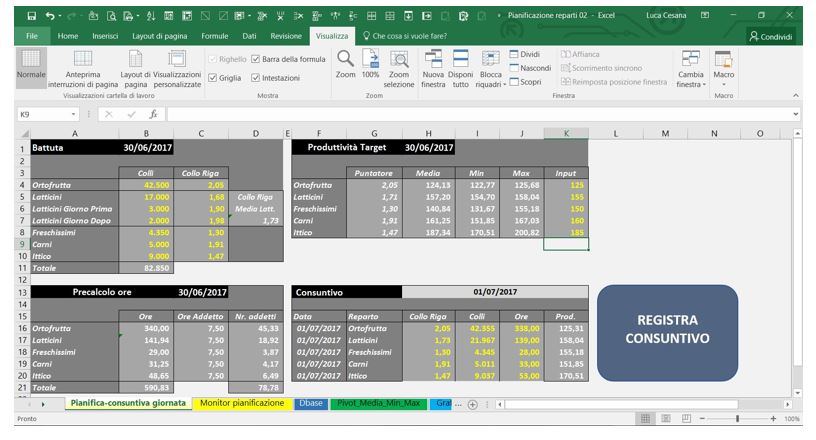Open Visualizzazioni personalizzate
Screen dimensions: 816x440
tap(177, 69)
